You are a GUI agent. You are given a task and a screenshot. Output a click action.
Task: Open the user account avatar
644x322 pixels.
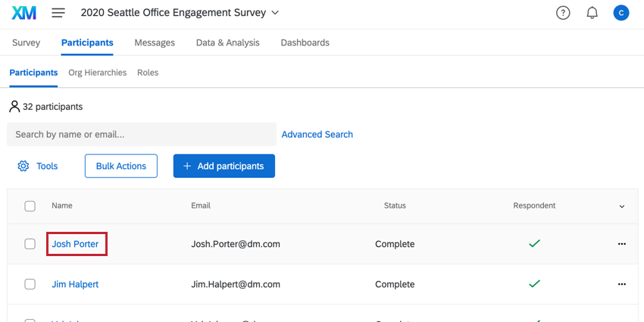pos(621,13)
